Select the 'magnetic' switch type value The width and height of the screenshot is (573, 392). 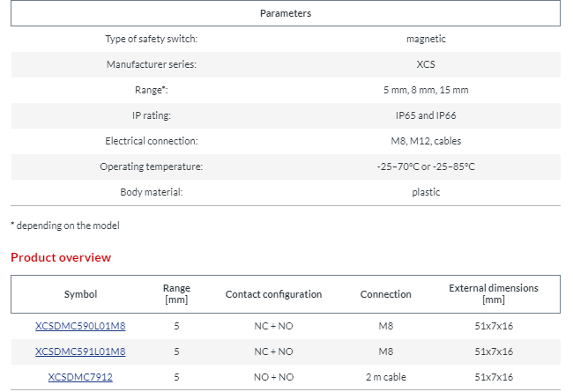426,39
